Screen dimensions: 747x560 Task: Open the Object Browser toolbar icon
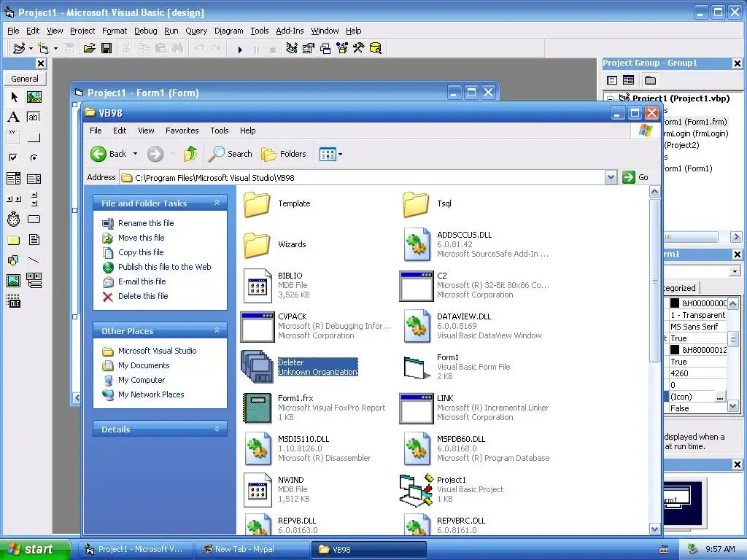[342, 48]
